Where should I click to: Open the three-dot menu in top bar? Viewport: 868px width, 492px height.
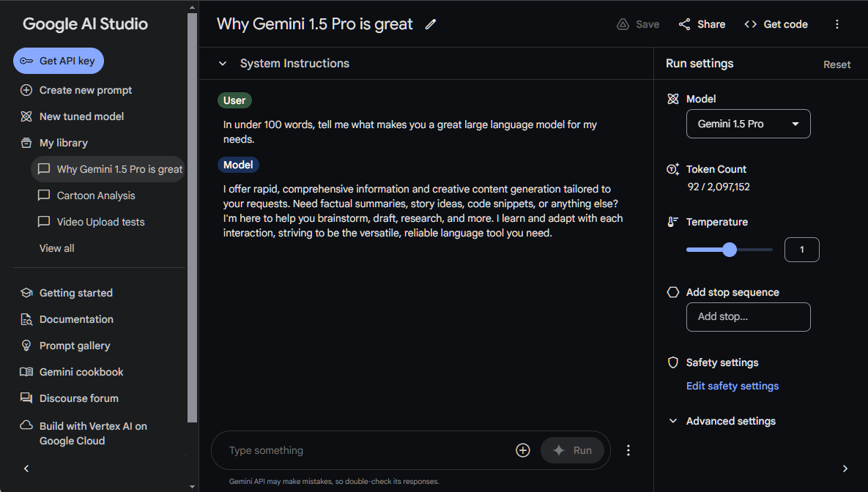(x=837, y=24)
